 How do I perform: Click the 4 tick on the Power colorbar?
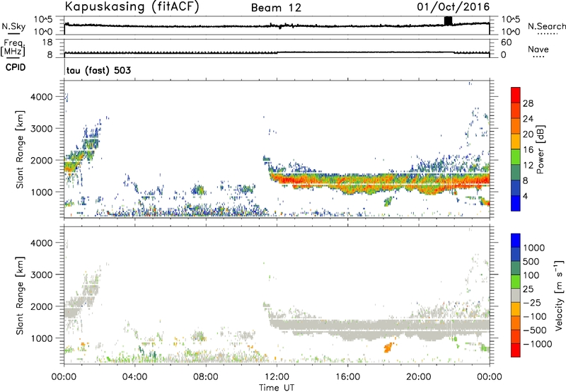(x=526, y=196)
